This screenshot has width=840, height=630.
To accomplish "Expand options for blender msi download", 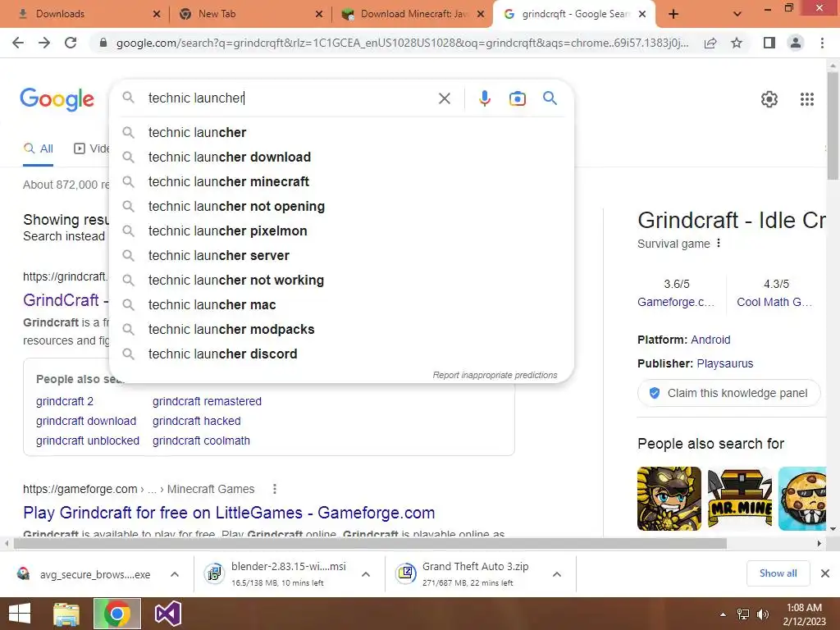I will tap(366, 574).
